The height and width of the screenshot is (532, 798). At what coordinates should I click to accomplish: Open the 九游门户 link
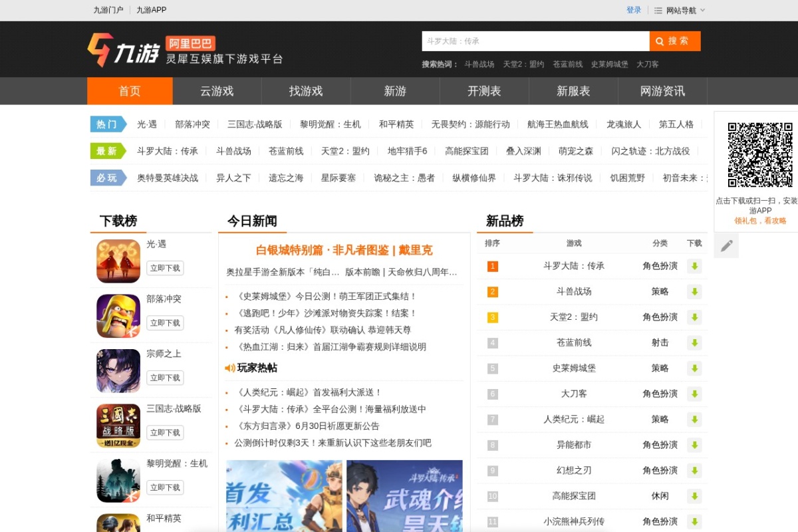pos(108,10)
